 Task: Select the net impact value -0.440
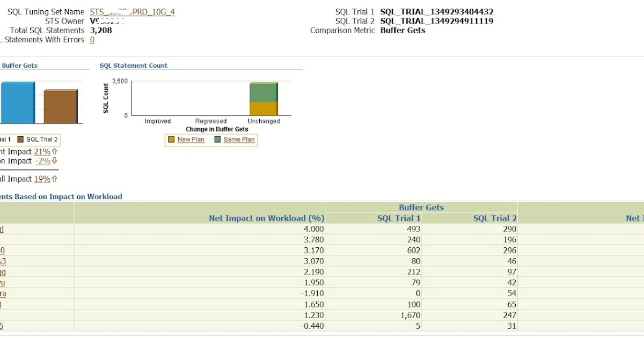(312, 326)
